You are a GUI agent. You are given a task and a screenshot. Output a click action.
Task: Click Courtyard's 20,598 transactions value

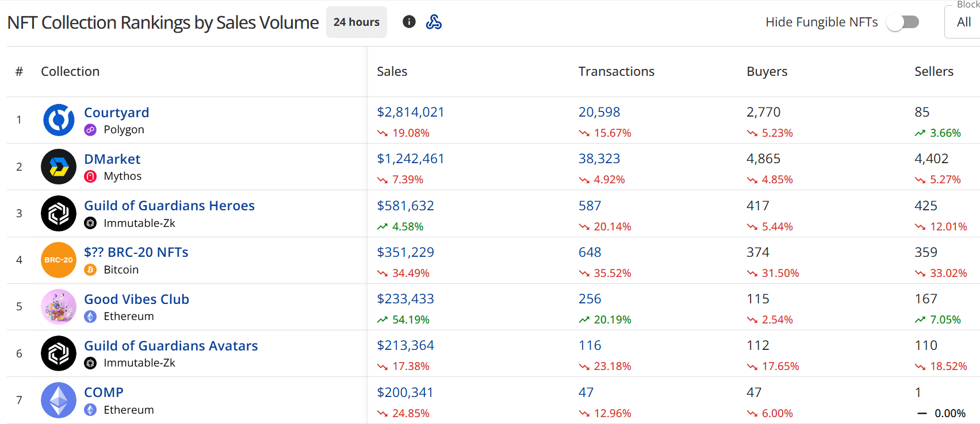[x=599, y=112]
